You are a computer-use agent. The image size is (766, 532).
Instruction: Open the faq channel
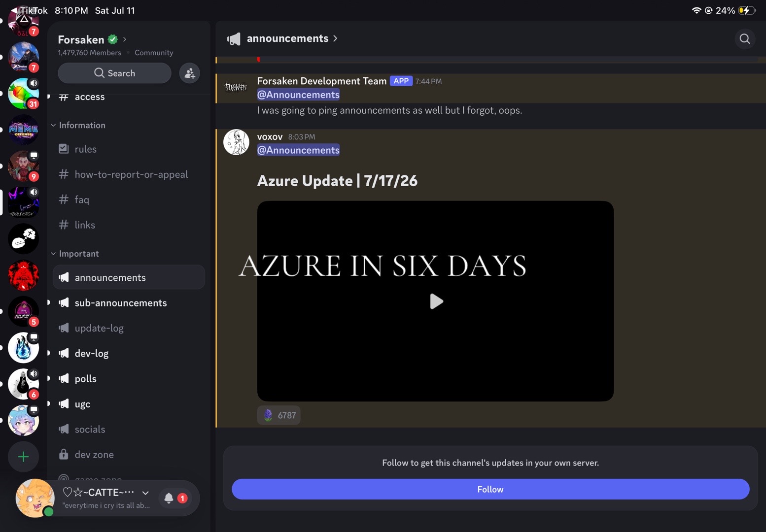tap(129, 199)
